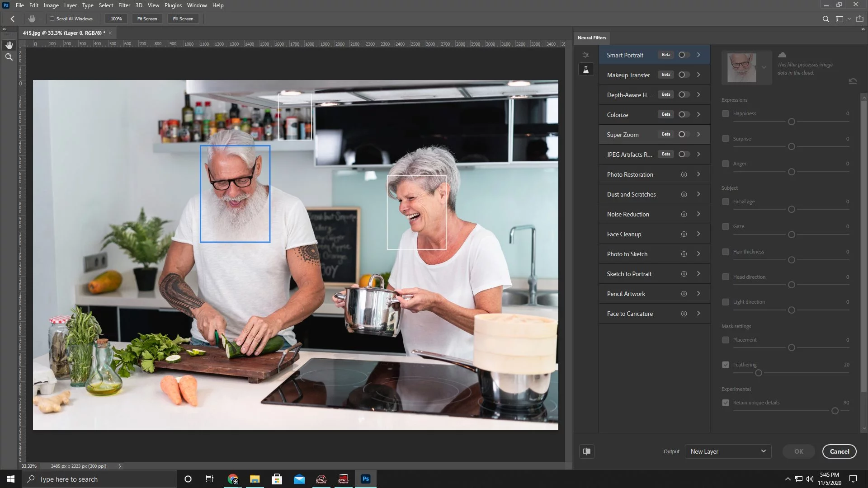Open the search magnifier at top right
Screen dimensions: 868x488
tap(826, 19)
